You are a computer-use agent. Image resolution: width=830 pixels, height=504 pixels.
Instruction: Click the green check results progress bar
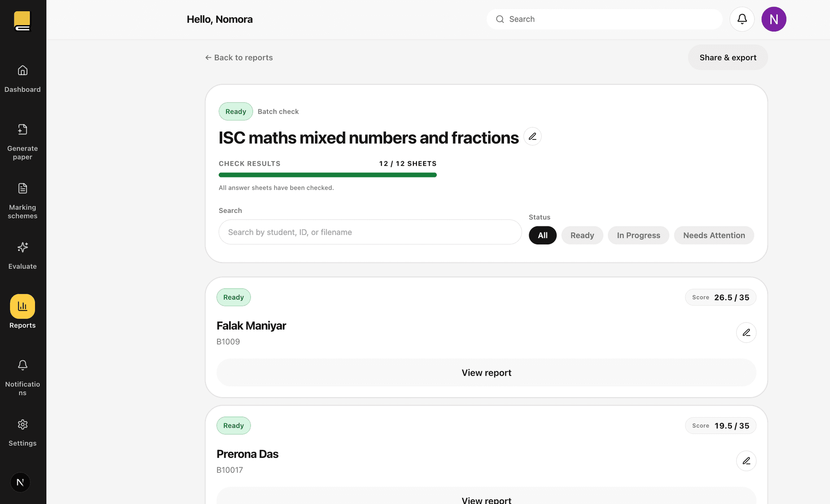[328, 175]
